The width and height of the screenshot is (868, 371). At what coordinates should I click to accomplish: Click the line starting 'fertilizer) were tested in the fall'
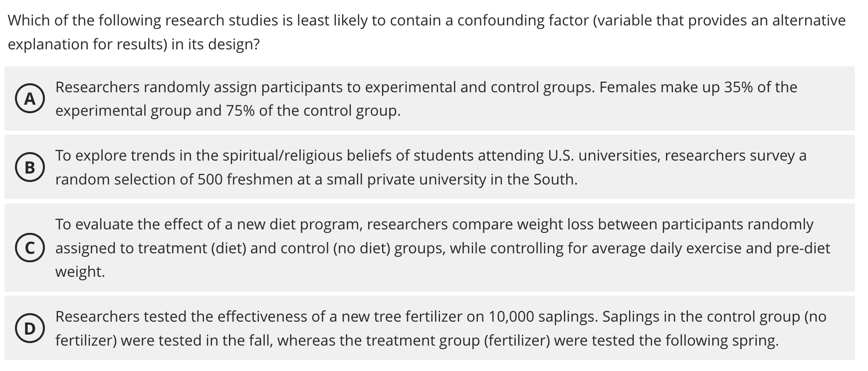click(x=417, y=341)
